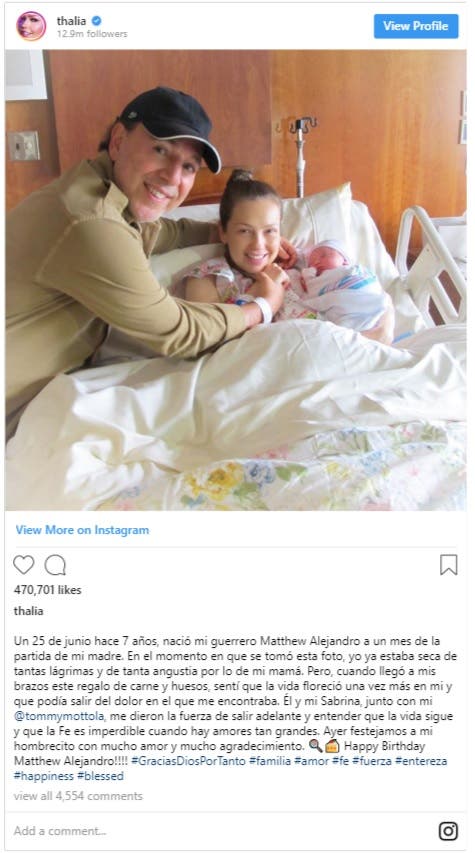475x853 pixels.
Task: Open Instagram via the logo icon
Action: pyautogui.click(x=448, y=831)
